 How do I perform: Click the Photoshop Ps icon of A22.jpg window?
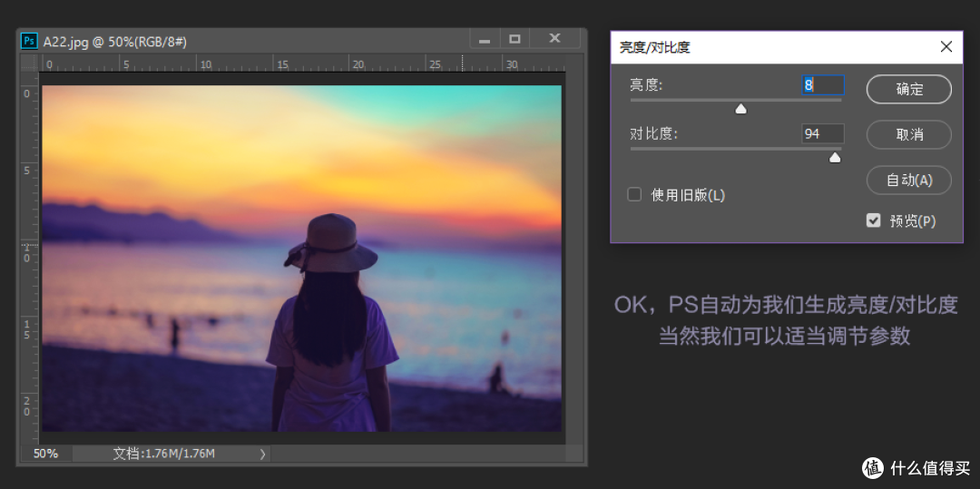(29, 41)
